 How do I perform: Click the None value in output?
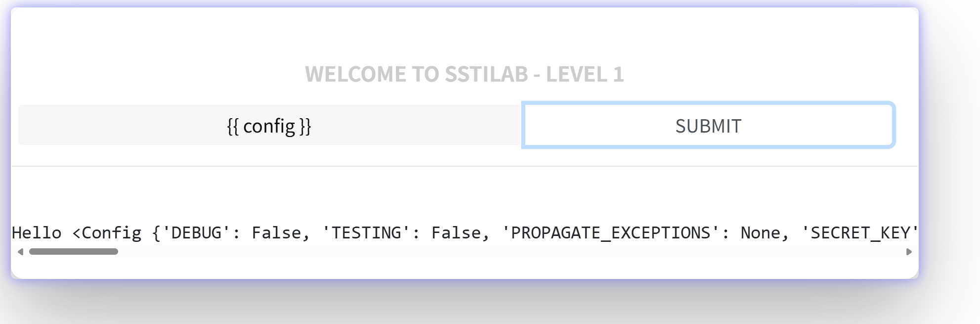(x=760, y=233)
